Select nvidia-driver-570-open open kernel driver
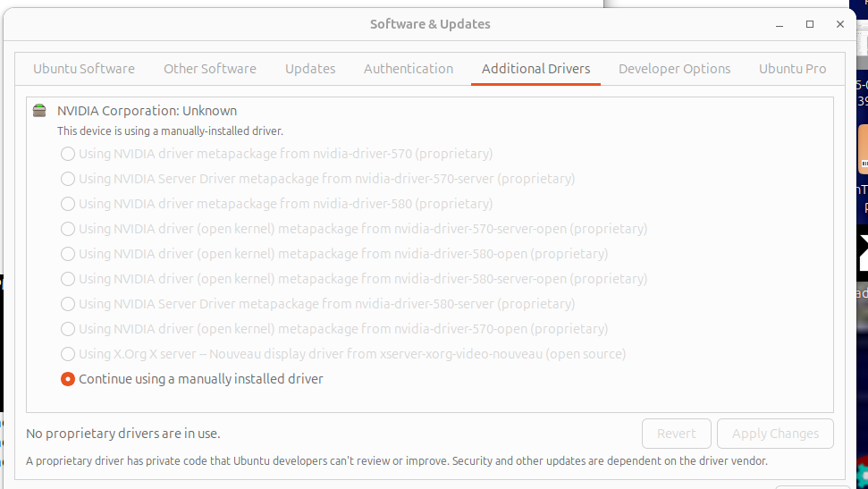868x489 pixels. (x=68, y=329)
